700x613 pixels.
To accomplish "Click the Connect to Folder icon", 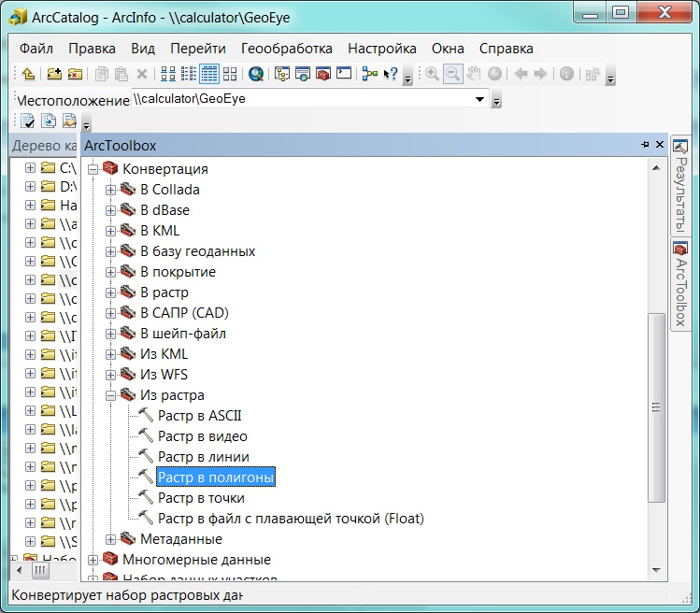I will pyautogui.click(x=54, y=74).
